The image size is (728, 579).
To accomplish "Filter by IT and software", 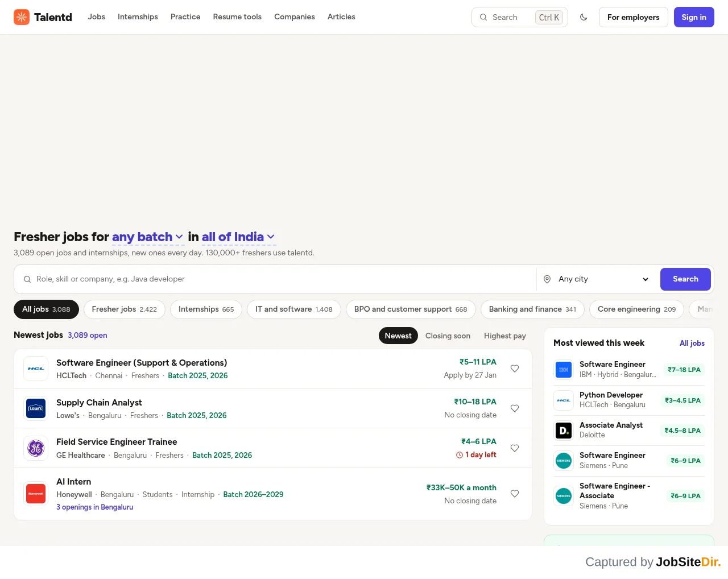I will coord(294,309).
